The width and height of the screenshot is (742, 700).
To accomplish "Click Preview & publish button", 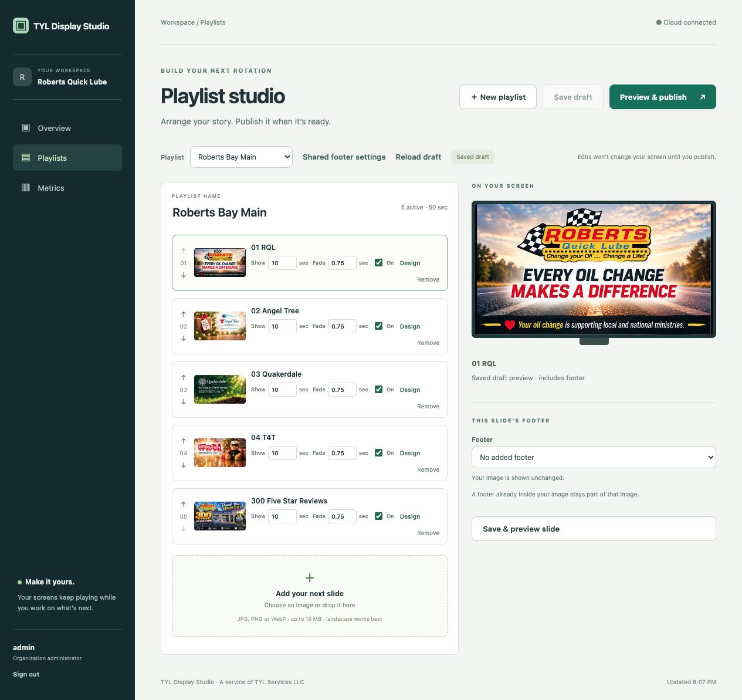I will point(663,97).
